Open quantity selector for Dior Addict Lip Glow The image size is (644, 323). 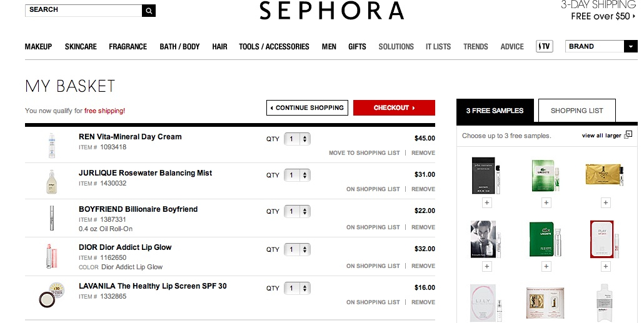[298, 249]
